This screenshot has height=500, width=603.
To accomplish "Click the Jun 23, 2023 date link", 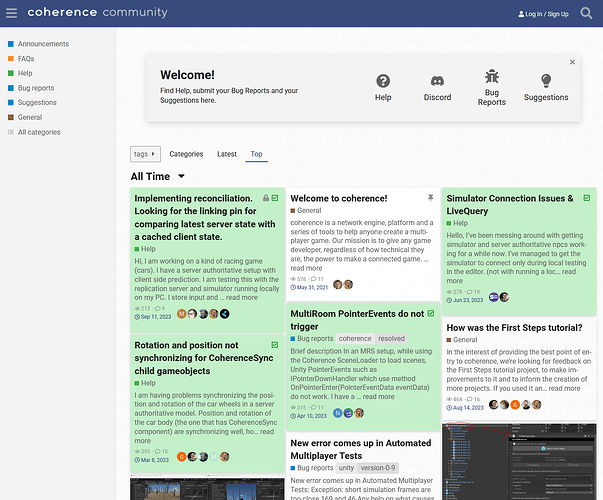I will coord(465,300).
